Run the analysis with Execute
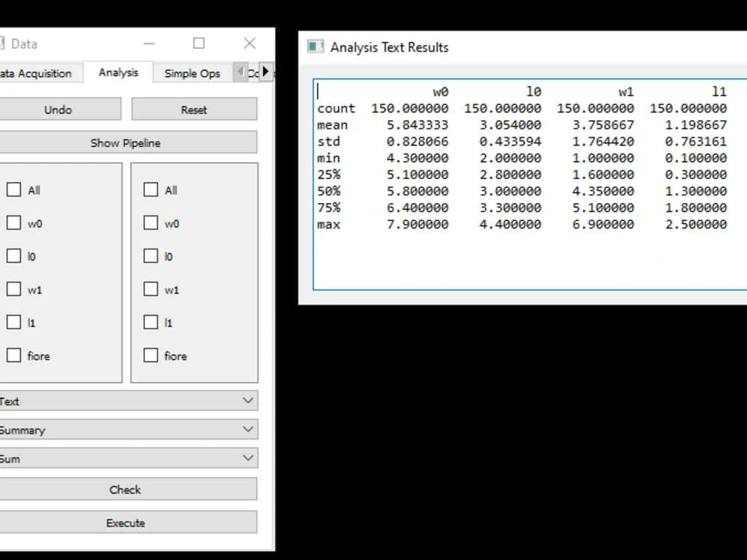This screenshot has height=560, width=747. [125, 523]
